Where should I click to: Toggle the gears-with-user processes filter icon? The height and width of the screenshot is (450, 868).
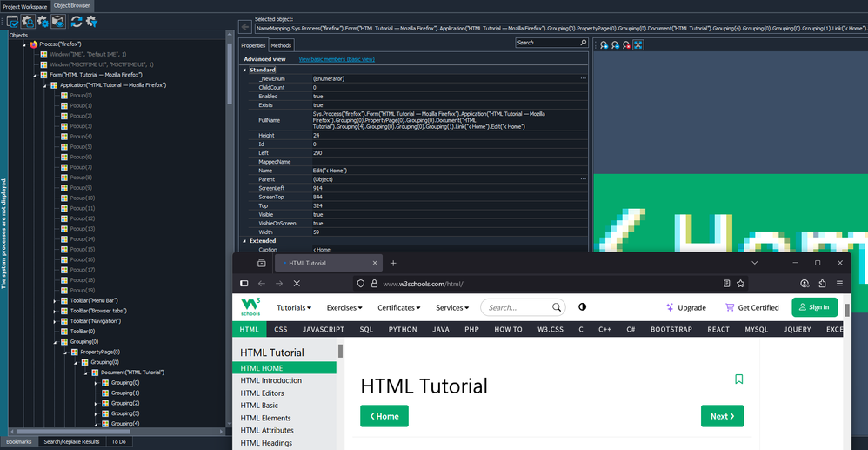28,22
